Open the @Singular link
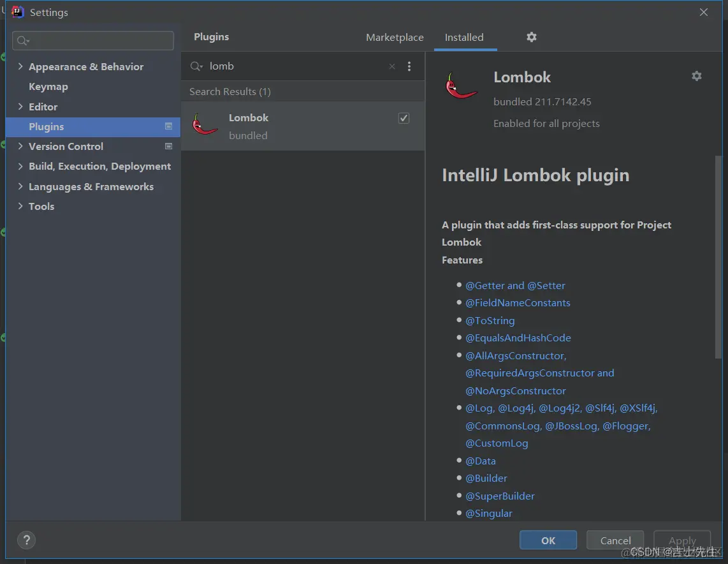This screenshot has height=564, width=728. [489, 514]
